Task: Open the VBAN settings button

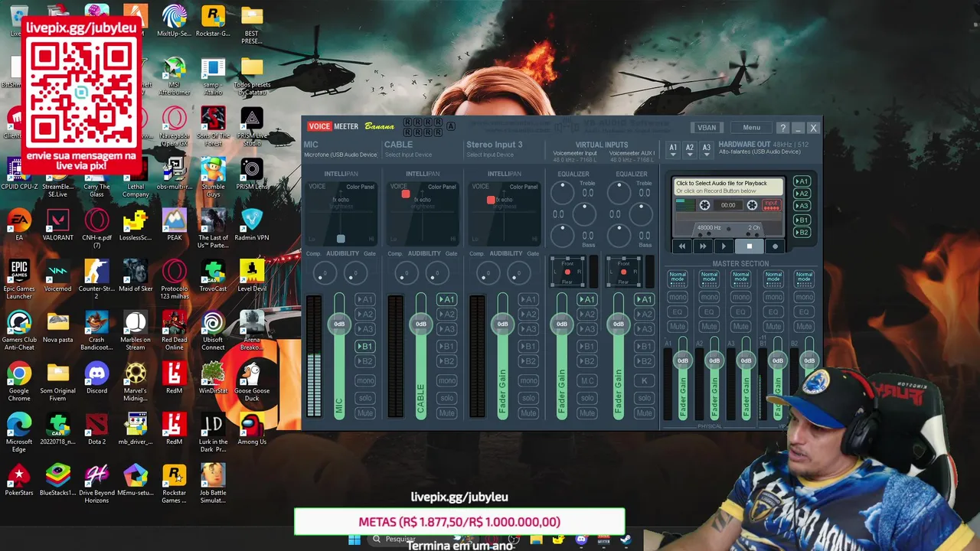Action: [x=707, y=128]
